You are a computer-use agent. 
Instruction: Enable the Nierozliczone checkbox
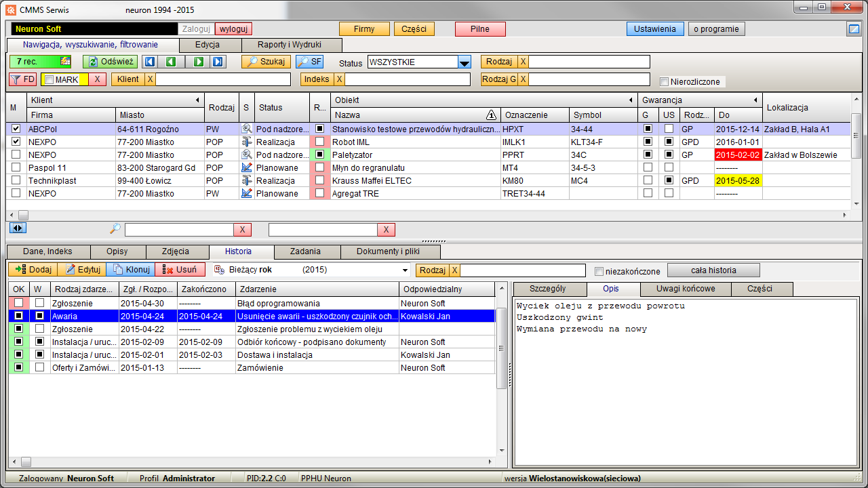(665, 82)
